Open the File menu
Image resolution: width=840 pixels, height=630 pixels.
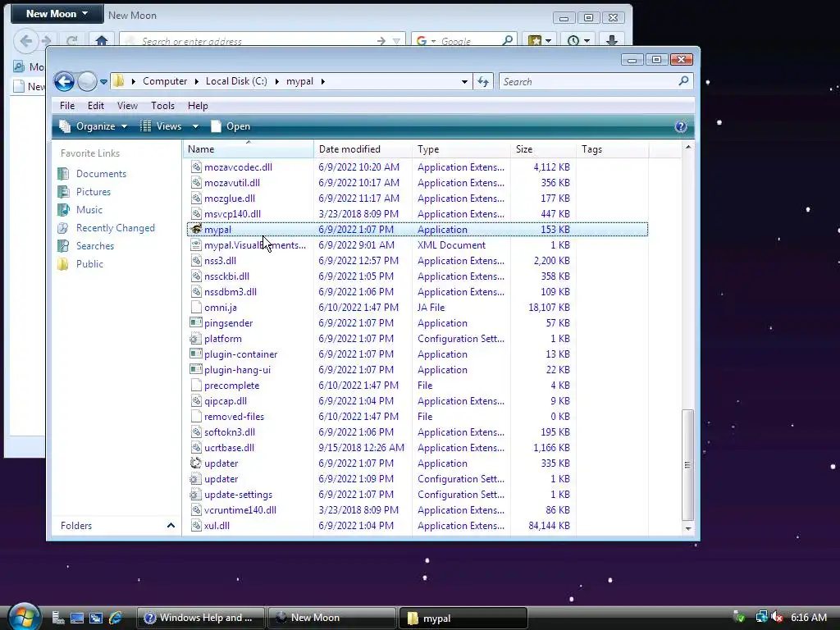(67, 106)
